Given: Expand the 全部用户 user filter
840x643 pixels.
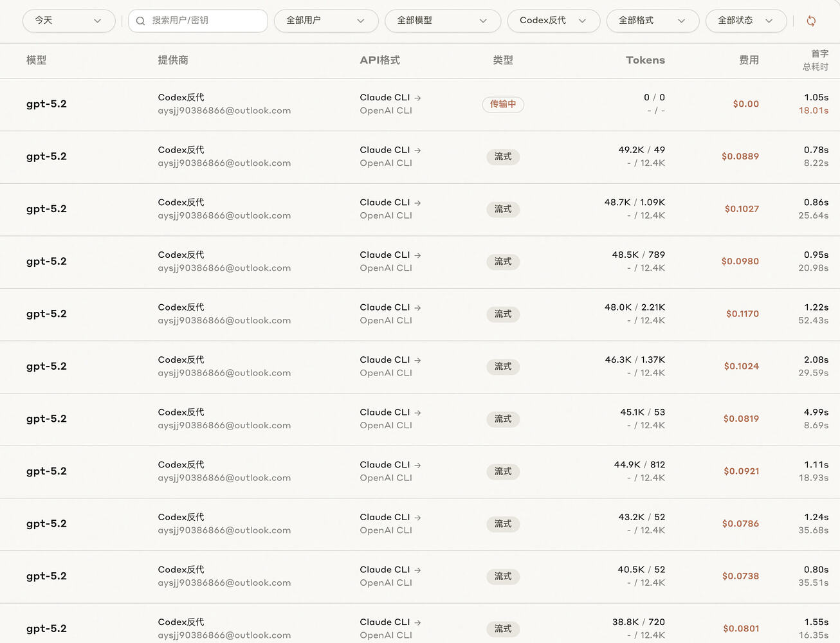Looking at the screenshot, I should [x=325, y=21].
